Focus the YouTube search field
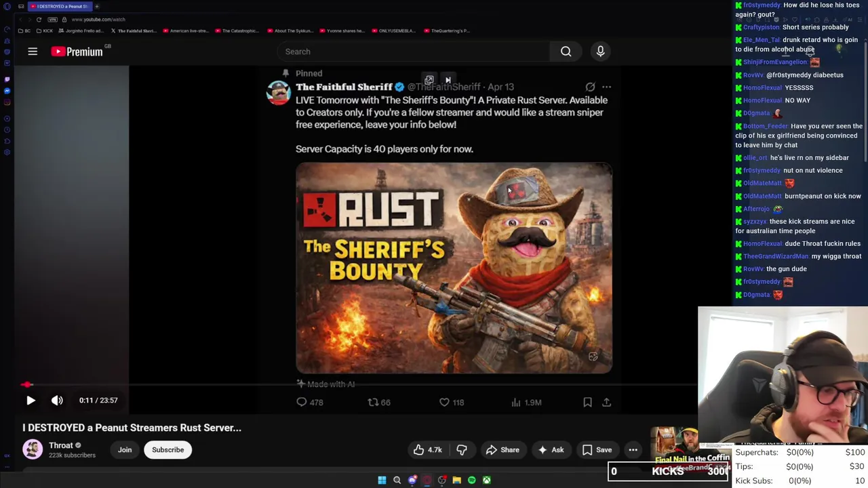The height and width of the screenshot is (488, 868). (414, 52)
